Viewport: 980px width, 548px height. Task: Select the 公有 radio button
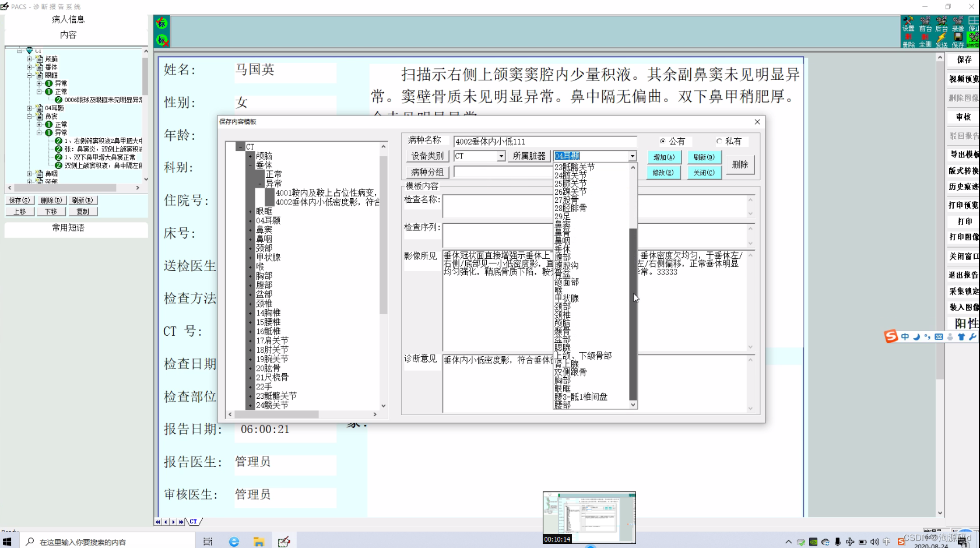[663, 141]
